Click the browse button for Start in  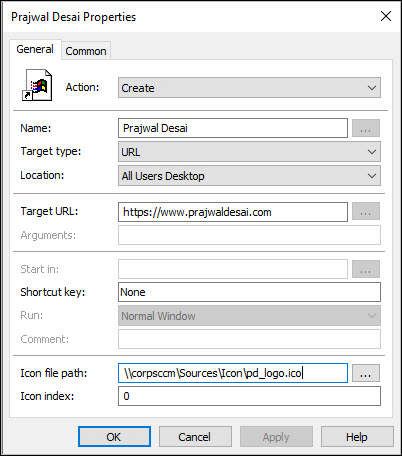tap(366, 269)
